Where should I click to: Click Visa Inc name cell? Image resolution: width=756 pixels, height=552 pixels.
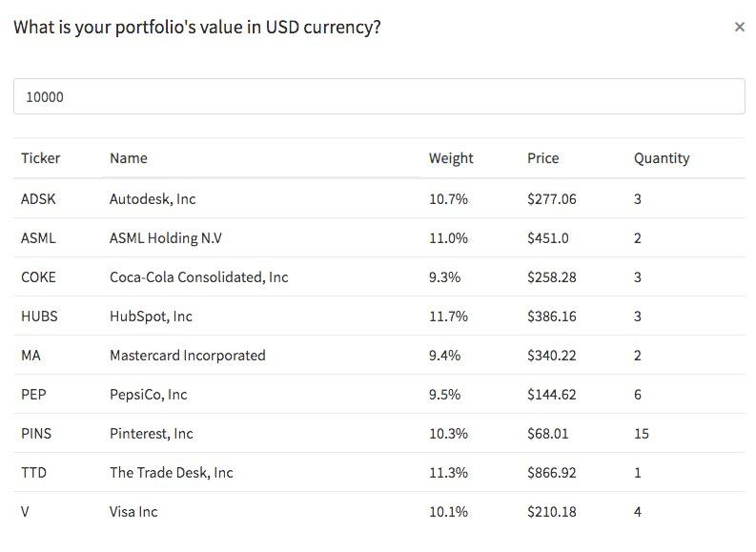133,512
